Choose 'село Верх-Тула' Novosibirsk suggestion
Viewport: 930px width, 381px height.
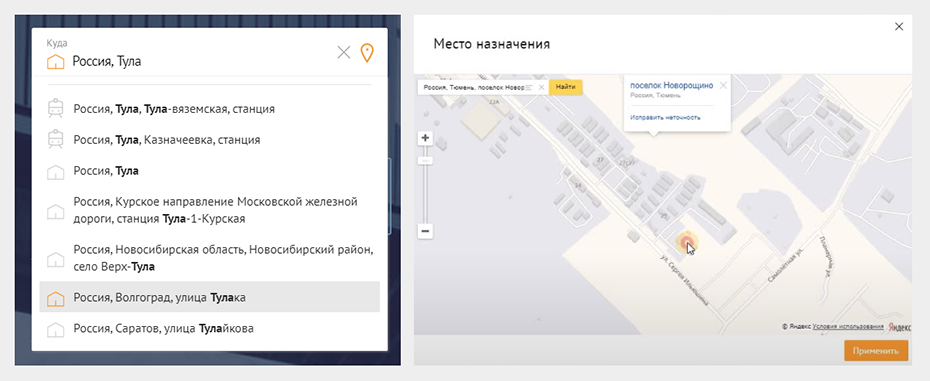[209, 258]
